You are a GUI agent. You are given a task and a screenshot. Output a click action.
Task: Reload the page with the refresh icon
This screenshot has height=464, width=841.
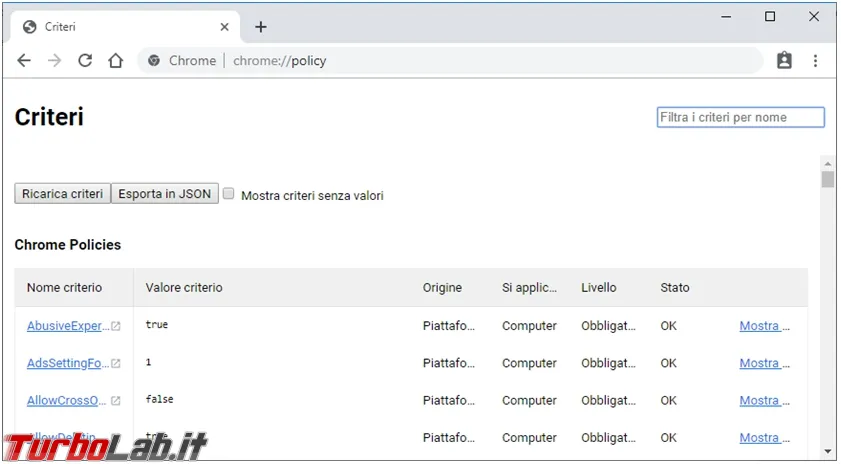(x=85, y=61)
